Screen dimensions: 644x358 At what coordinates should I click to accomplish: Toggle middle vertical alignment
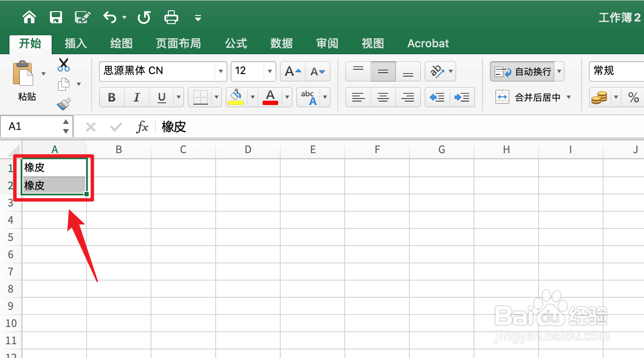pyautogui.click(x=383, y=71)
